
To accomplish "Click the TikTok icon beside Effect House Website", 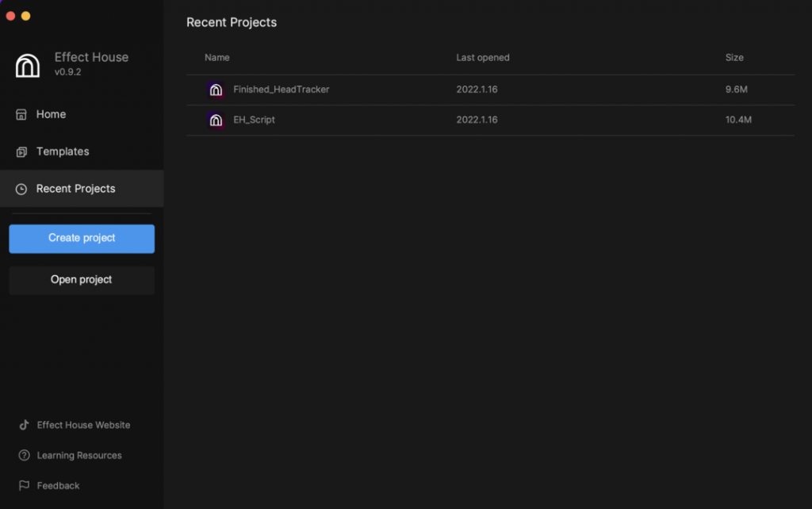I will pyautogui.click(x=24, y=425).
